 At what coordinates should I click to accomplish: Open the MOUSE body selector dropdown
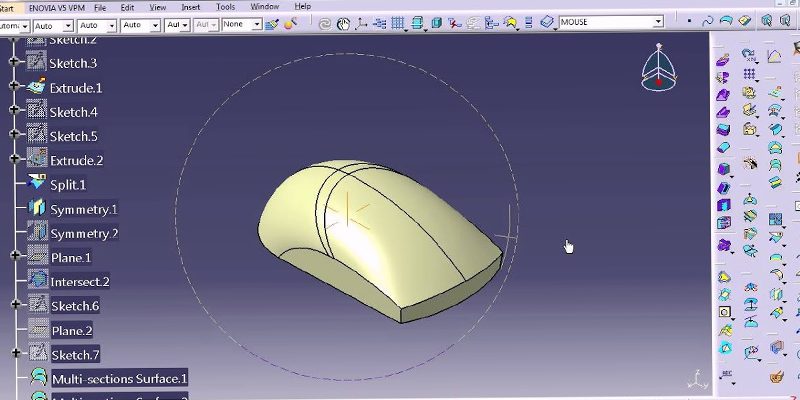coord(657,22)
